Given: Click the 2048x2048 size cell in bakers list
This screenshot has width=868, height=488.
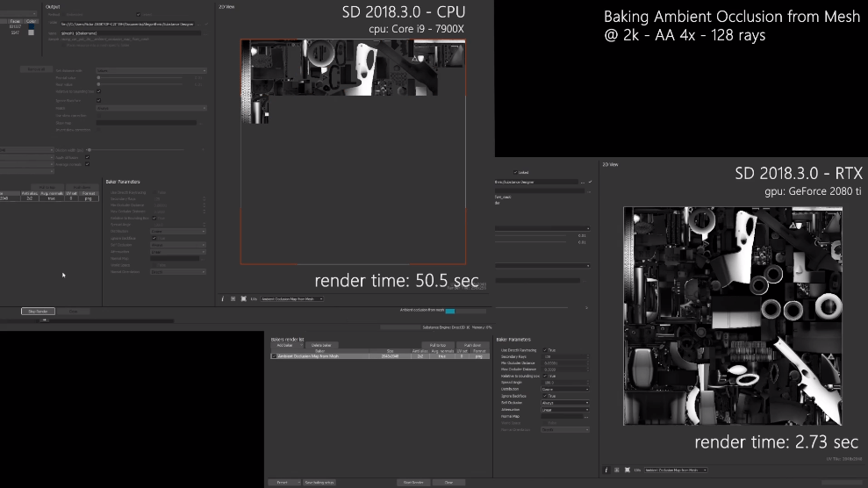Looking at the screenshot, I should pos(391,356).
